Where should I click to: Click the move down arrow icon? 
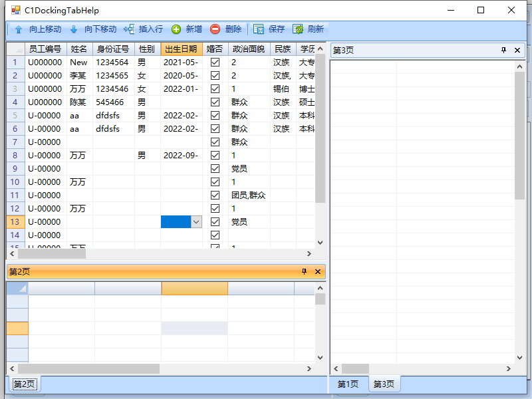click(x=74, y=29)
